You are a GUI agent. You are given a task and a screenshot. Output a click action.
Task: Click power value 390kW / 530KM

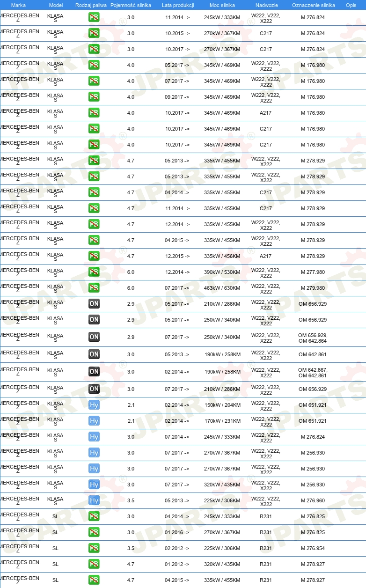[222, 272]
